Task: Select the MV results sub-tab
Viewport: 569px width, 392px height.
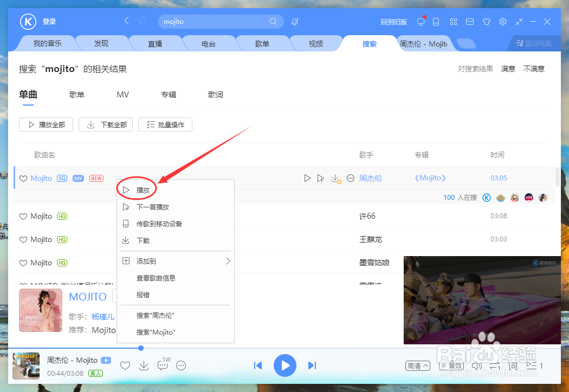Action: coord(122,95)
